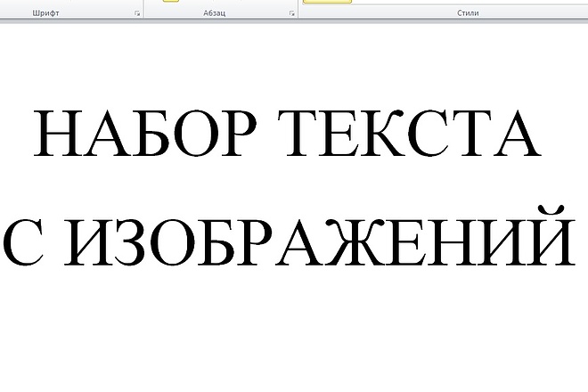The image size is (588, 392).
Task: Place cursor in word НАБОР
Action: 145,133
